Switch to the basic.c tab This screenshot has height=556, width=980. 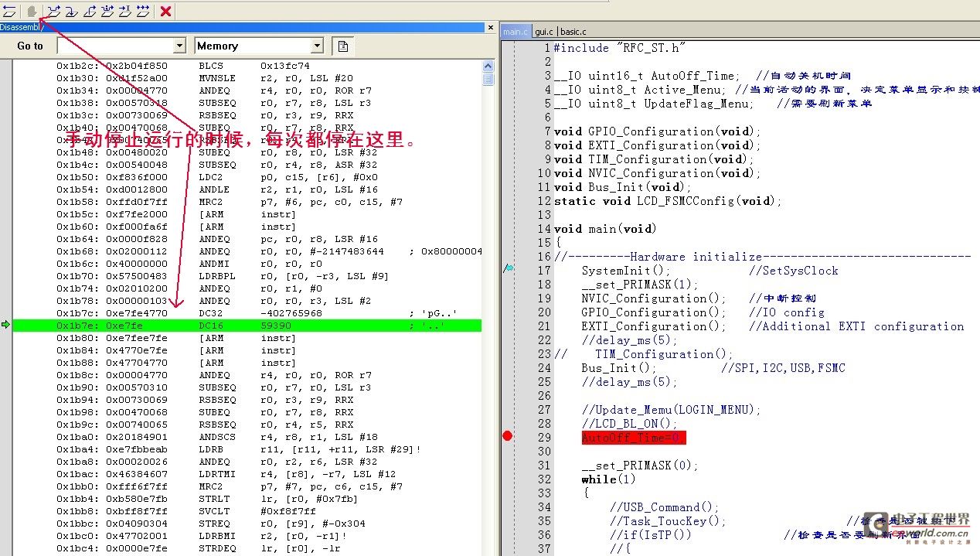click(573, 32)
